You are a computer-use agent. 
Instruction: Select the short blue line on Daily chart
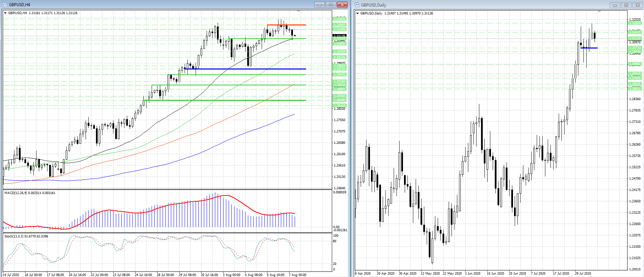(x=589, y=48)
